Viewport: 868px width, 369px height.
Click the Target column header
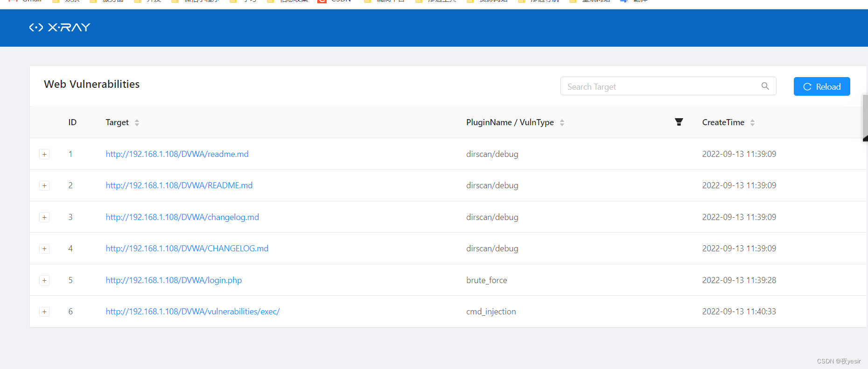coord(117,122)
